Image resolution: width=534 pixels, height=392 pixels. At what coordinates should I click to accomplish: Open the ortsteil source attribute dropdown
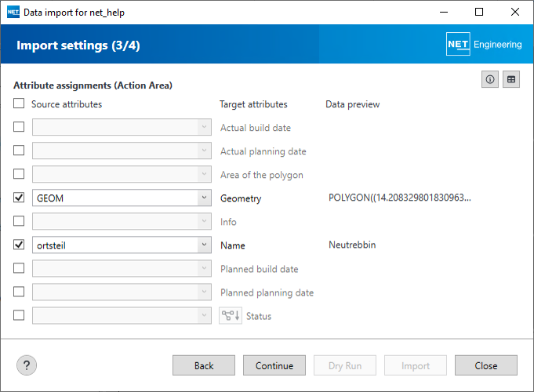pos(204,245)
